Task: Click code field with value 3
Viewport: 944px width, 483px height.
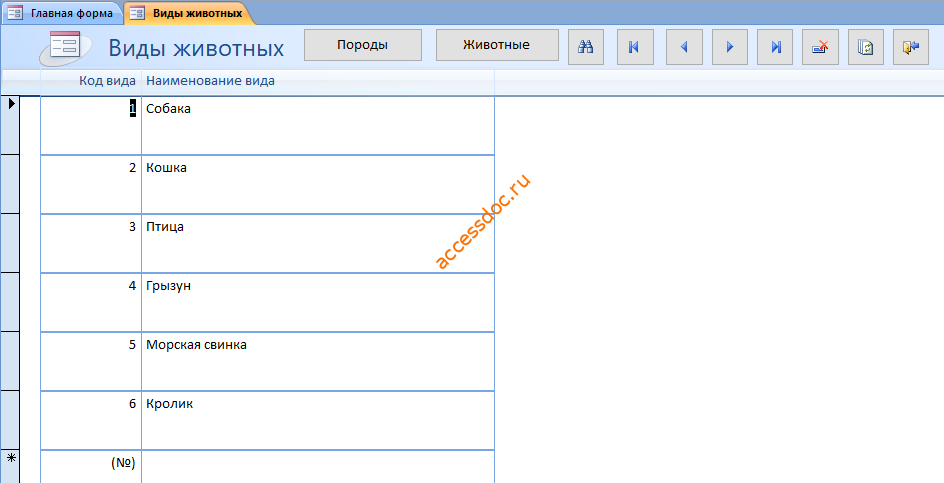Action: click(x=91, y=243)
